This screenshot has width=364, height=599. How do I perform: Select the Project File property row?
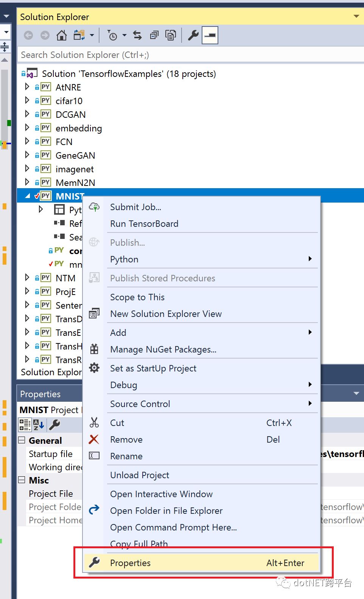(x=51, y=494)
